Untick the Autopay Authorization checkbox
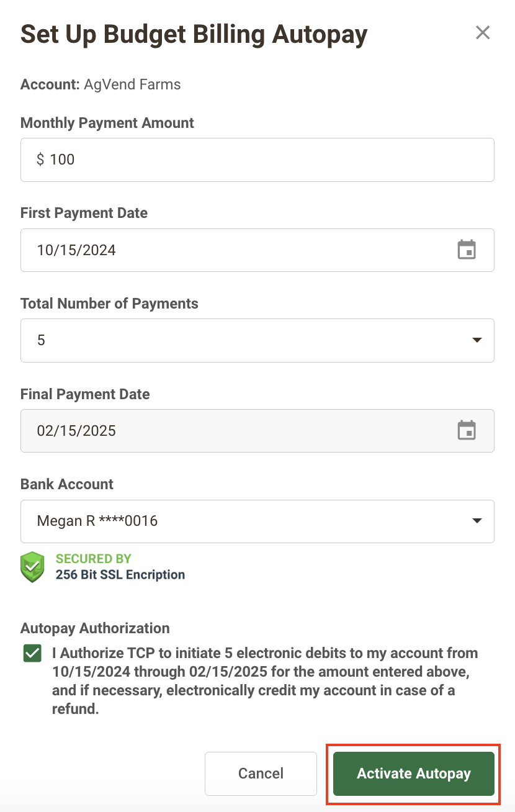 click(32, 654)
